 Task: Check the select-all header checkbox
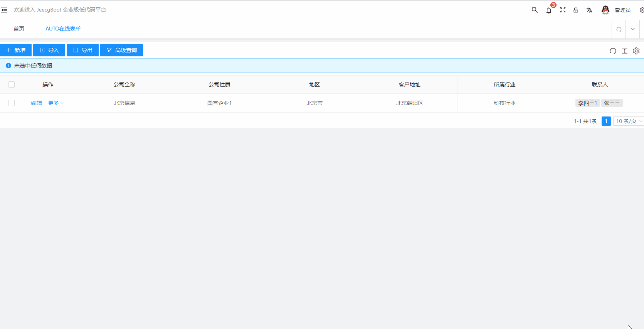pyautogui.click(x=12, y=84)
